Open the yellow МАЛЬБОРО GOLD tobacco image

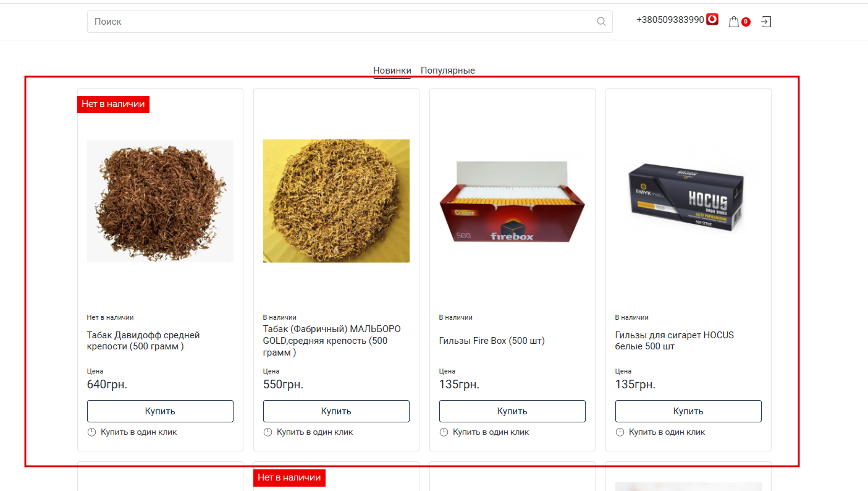pos(336,201)
